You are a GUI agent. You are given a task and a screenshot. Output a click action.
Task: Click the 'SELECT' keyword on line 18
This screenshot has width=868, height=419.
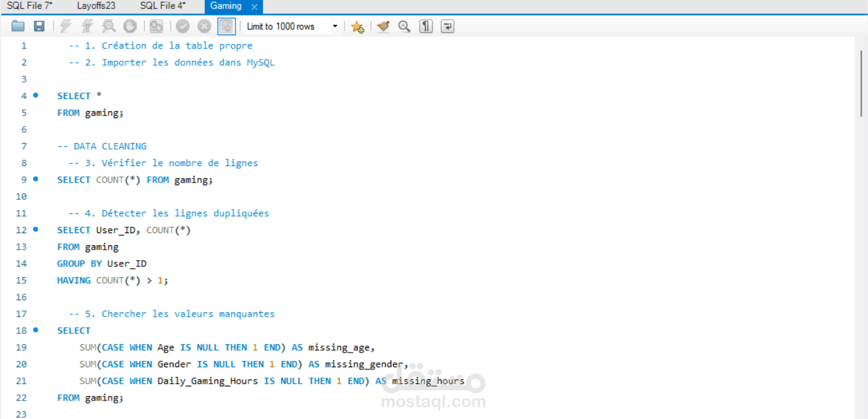point(74,331)
